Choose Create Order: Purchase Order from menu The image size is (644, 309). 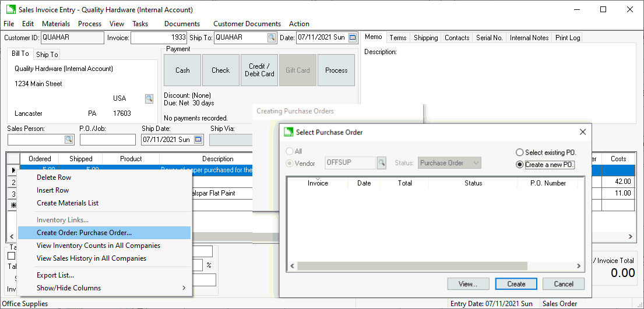click(84, 233)
